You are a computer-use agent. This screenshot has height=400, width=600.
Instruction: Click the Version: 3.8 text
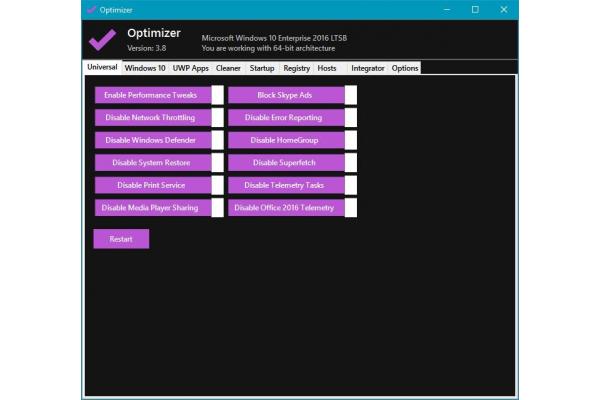[x=147, y=48]
